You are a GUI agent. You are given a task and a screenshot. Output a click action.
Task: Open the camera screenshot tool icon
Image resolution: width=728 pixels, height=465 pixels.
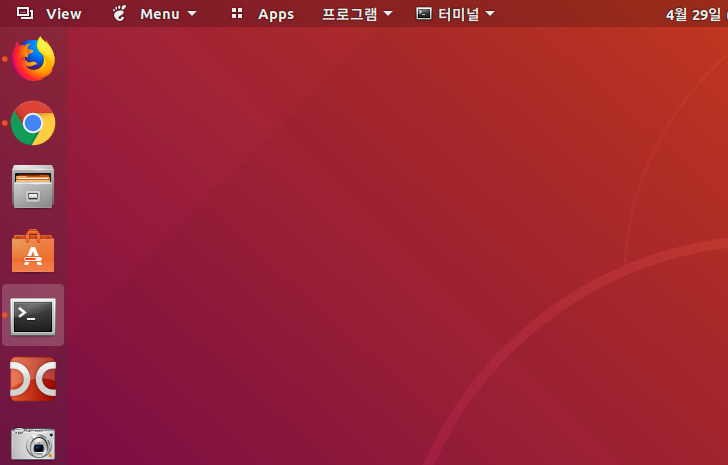pyautogui.click(x=33, y=444)
